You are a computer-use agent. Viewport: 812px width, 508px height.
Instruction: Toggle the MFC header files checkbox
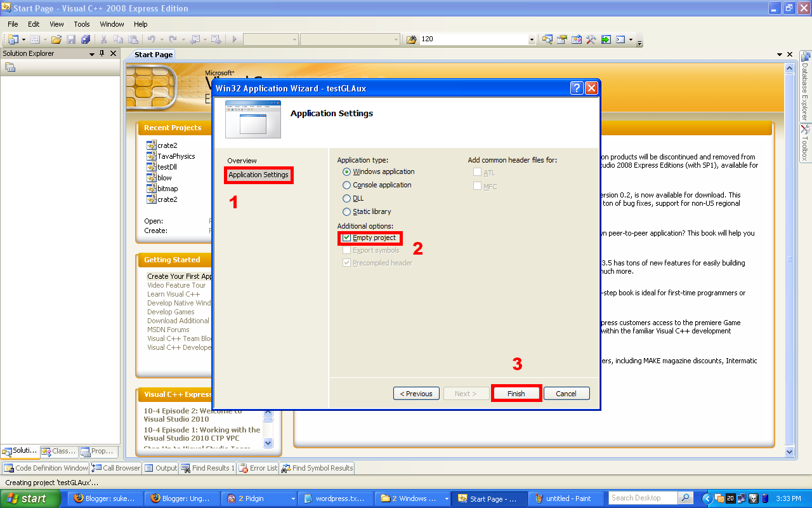tap(477, 186)
